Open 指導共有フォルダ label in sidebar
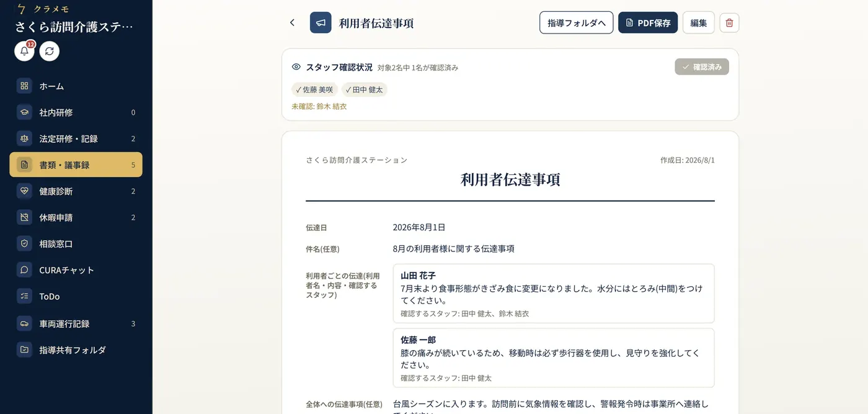 point(73,349)
